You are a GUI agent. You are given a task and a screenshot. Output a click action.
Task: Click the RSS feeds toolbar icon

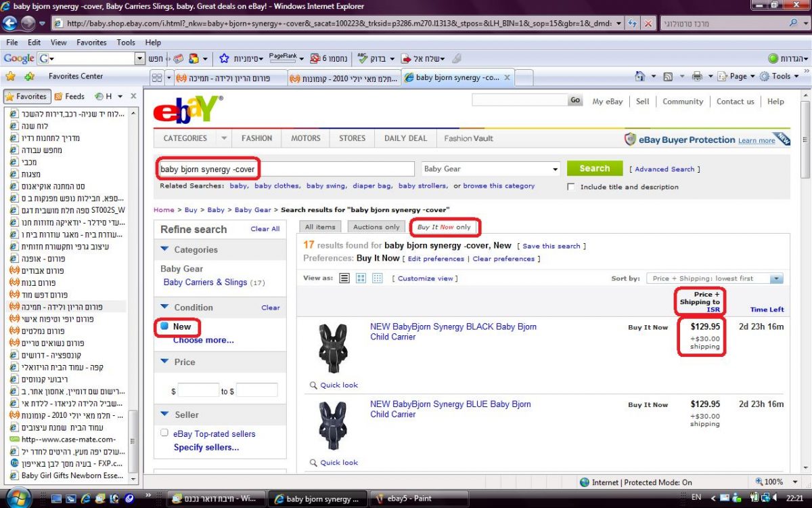click(x=668, y=77)
